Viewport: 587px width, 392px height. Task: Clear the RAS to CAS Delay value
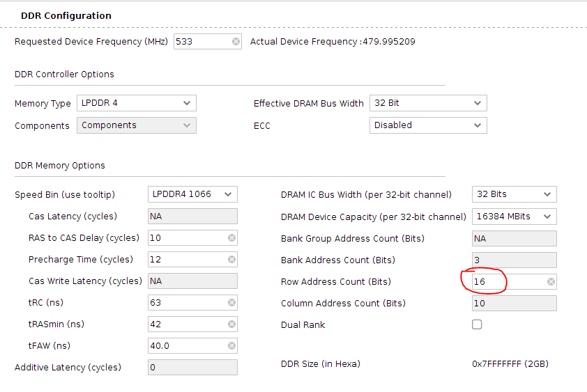click(231, 238)
